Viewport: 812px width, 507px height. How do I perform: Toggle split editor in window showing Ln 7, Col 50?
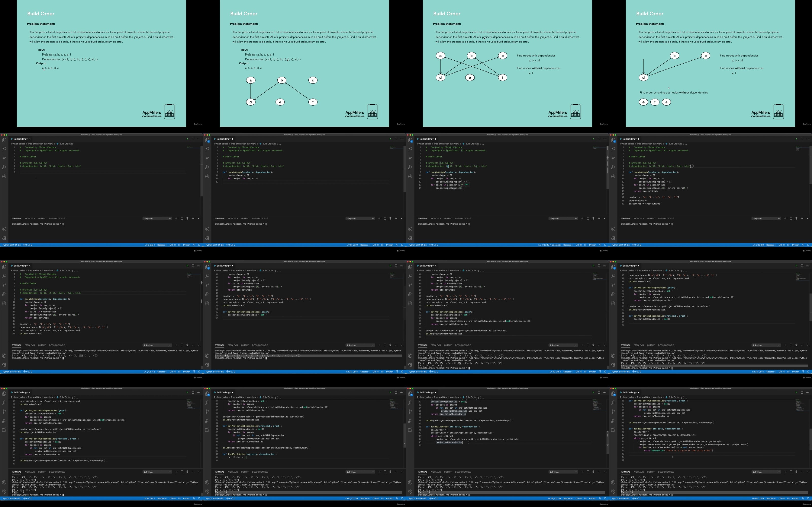[802, 139]
